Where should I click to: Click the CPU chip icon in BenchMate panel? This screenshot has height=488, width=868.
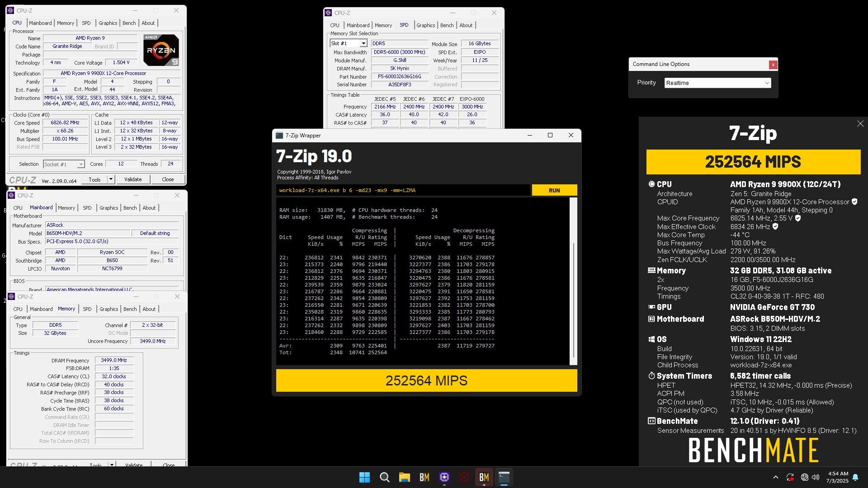[x=651, y=184]
